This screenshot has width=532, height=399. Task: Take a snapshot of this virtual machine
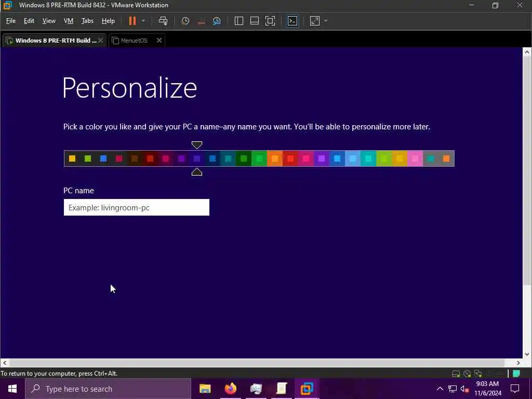pos(185,21)
